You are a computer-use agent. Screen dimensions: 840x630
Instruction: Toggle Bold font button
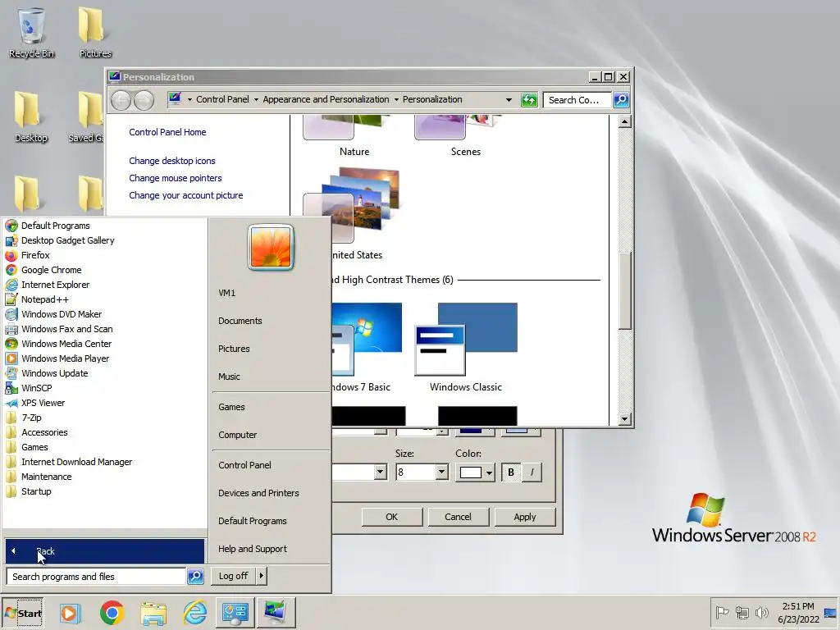(511, 472)
